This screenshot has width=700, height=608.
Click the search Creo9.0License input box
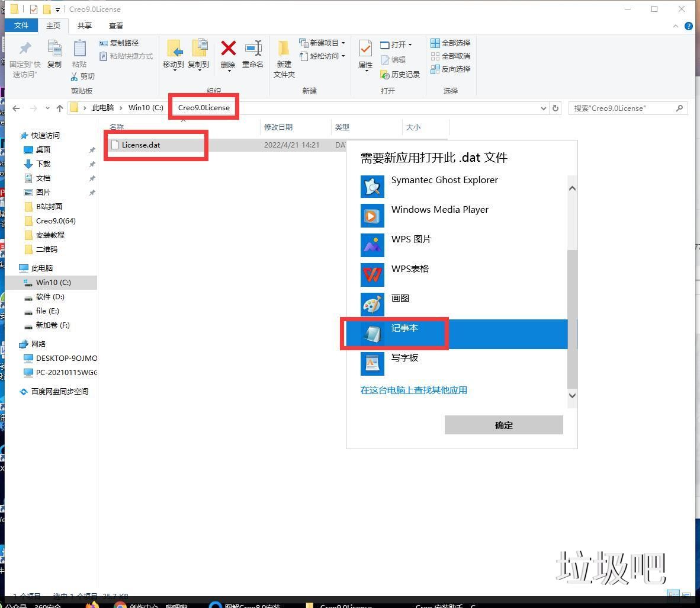622,108
